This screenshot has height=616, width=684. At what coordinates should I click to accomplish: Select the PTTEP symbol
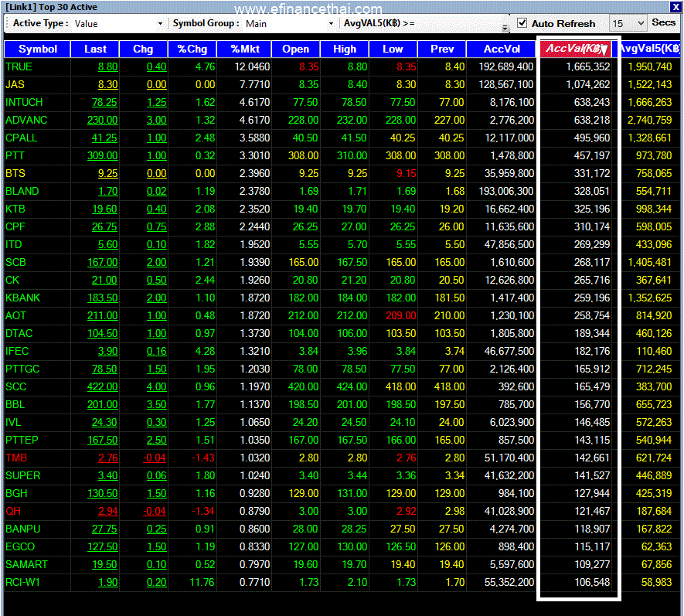22,441
